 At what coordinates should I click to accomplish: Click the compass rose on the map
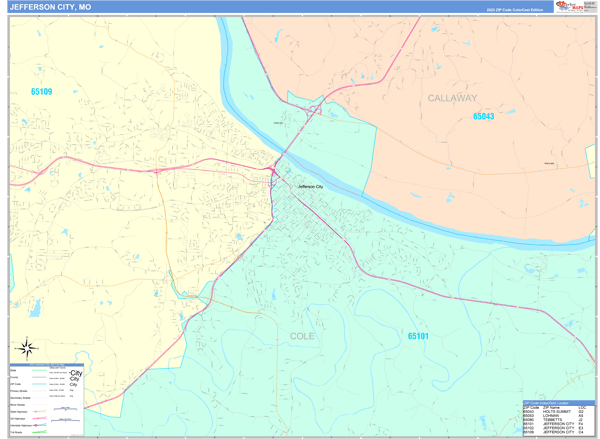click(27, 348)
